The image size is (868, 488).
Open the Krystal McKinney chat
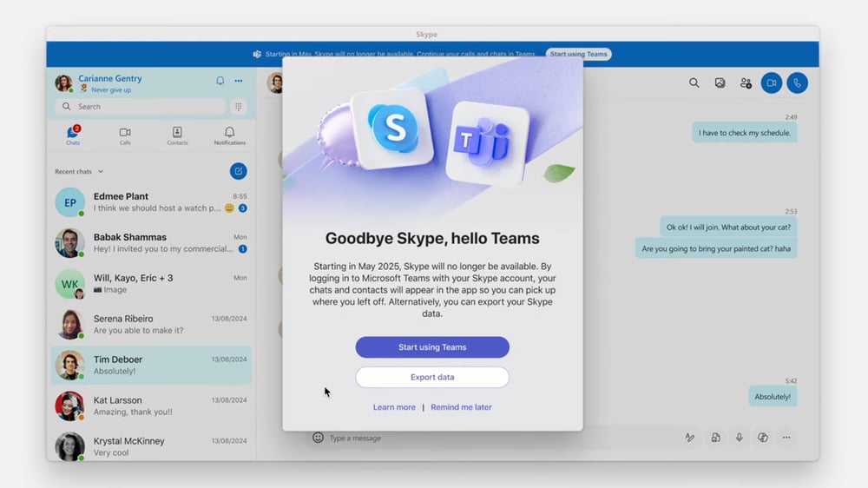point(150,446)
